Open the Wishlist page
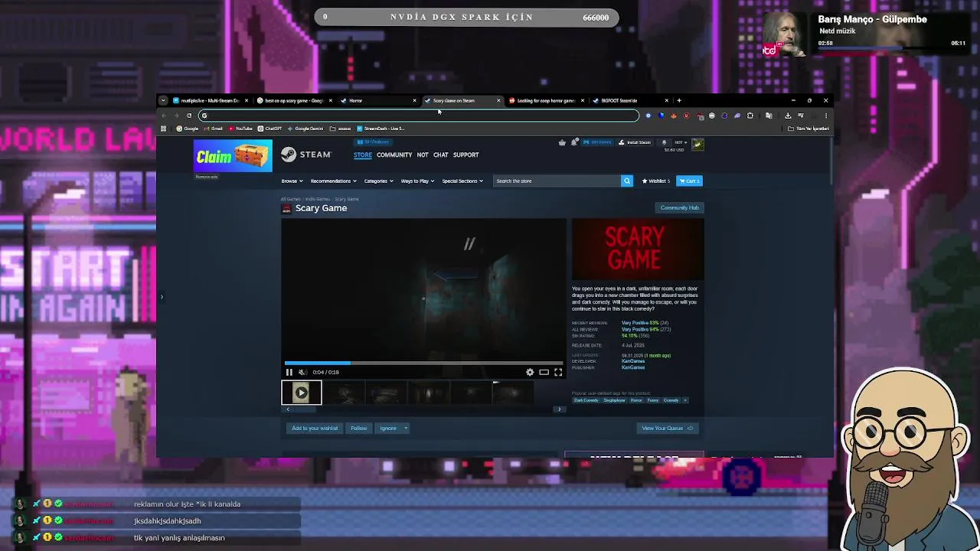This screenshot has height=551, width=980. (655, 181)
